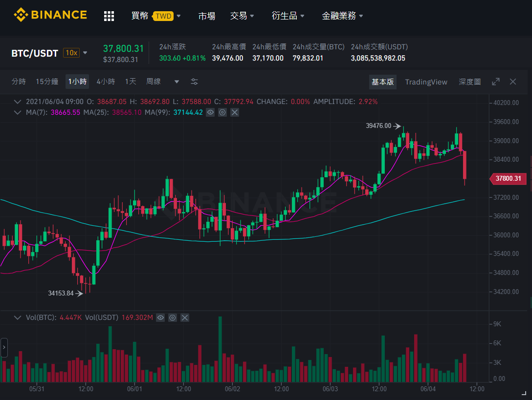
Task: Collapse the candle OHLC info row
Action: (17, 102)
